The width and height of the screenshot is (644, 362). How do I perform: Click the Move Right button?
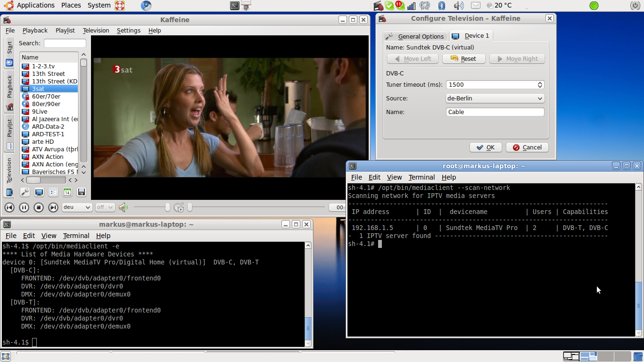(x=517, y=59)
